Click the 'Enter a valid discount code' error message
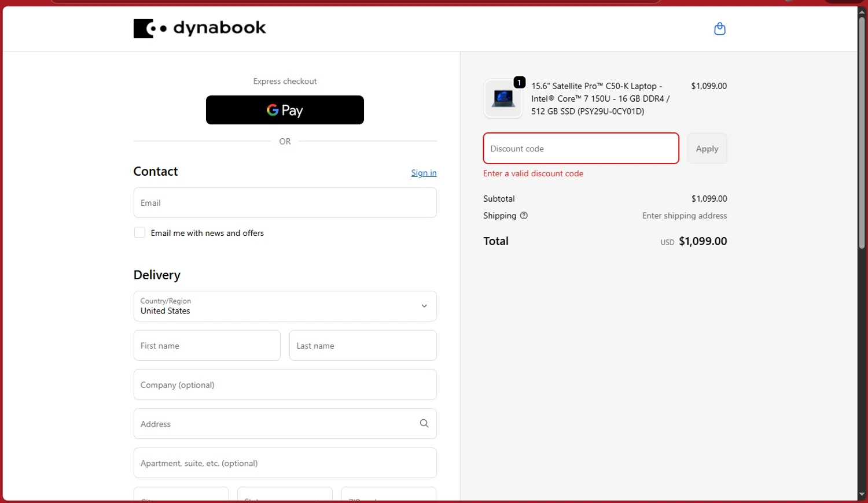This screenshot has width=868, height=503. point(533,173)
